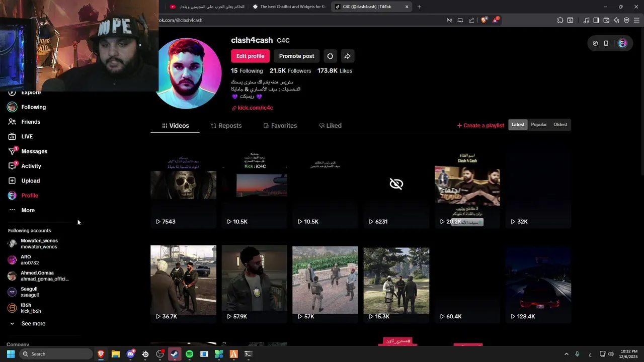Toggle the microphone tray icon
Viewport: 644px width, 362px height.
click(577, 354)
